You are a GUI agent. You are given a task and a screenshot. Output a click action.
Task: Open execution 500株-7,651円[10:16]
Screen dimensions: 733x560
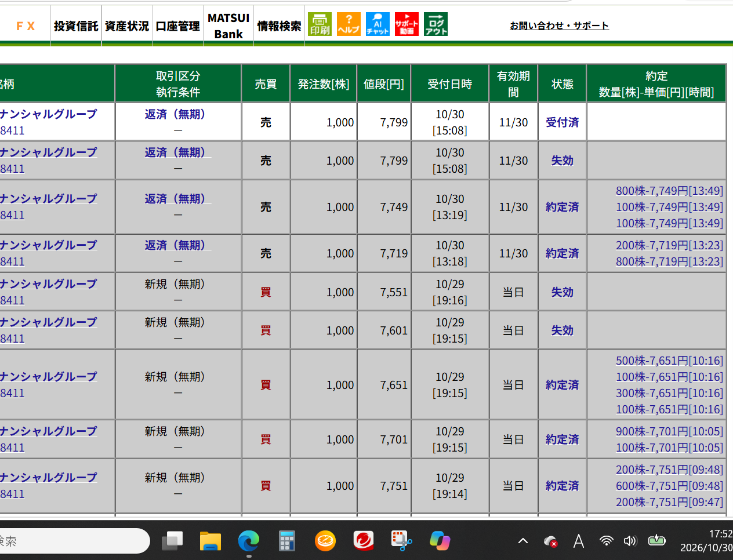tap(669, 361)
